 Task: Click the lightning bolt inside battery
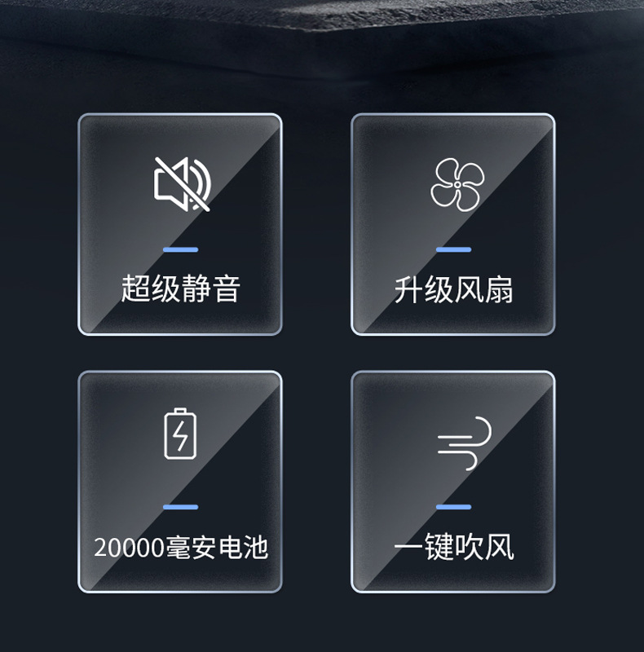point(180,435)
